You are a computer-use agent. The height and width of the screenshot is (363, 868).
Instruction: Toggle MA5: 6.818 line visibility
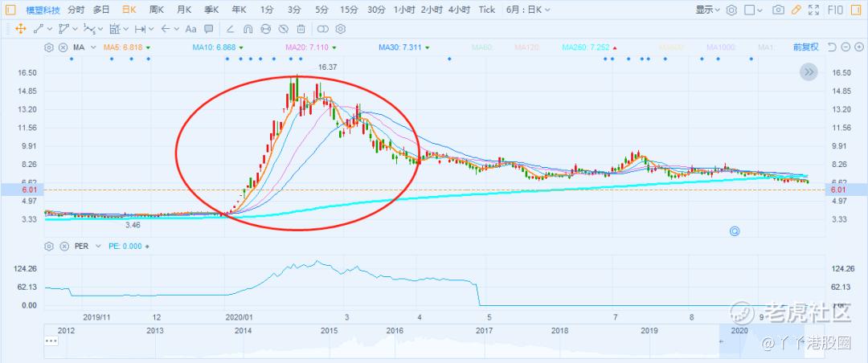tap(123, 47)
